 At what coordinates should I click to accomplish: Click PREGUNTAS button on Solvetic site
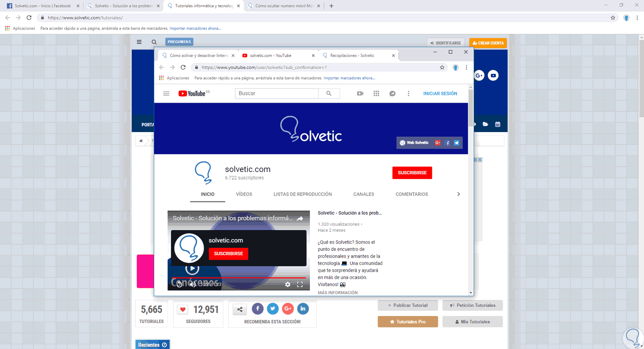point(179,42)
